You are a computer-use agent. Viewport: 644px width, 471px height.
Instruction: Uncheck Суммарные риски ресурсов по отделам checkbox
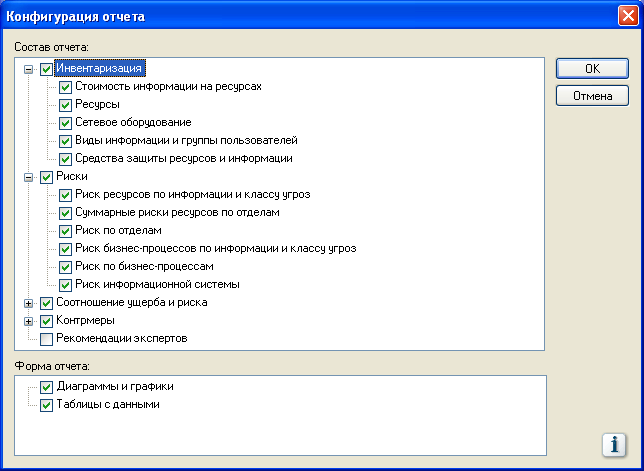65,213
